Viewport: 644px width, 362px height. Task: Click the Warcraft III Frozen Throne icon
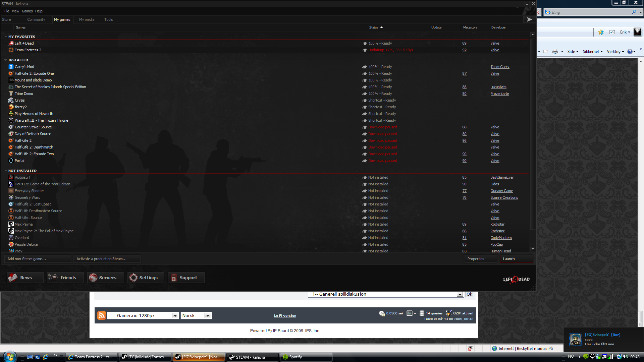[11, 120]
